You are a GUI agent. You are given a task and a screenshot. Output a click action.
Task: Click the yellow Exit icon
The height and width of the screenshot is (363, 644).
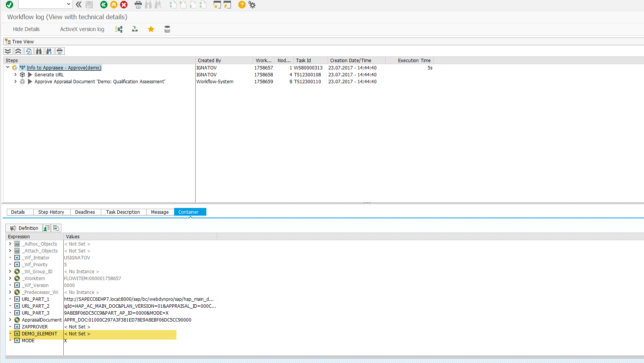(x=114, y=5)
